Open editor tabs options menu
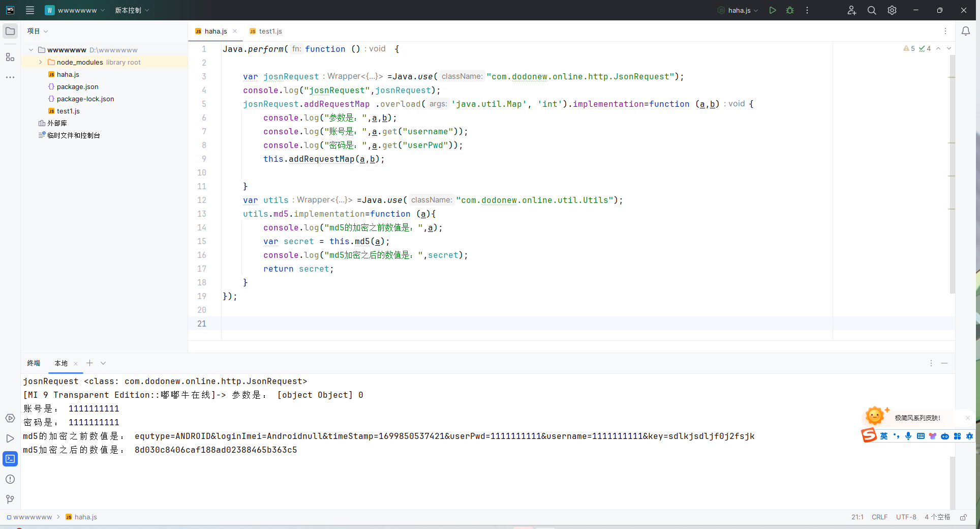 pos(945,31)
